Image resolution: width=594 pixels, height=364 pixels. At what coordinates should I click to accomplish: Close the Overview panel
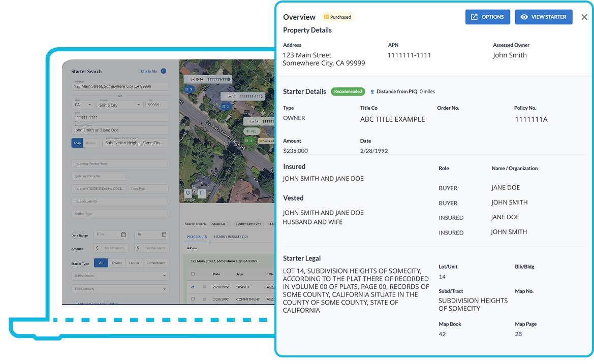coord(584,17)
